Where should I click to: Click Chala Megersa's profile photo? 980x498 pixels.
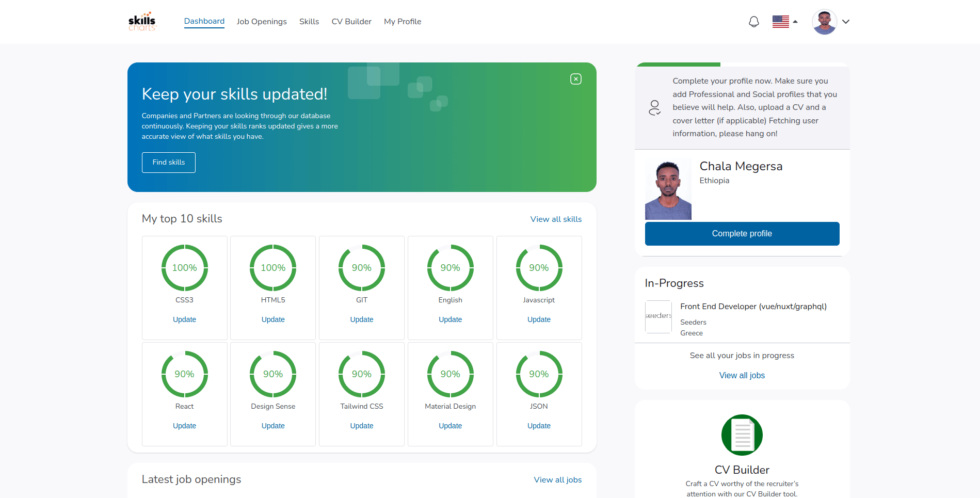668,189
